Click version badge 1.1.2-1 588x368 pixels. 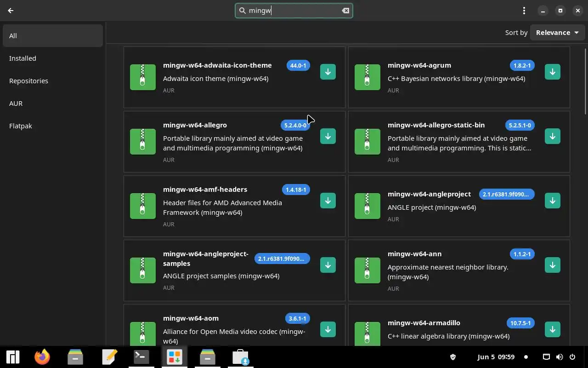522,254
